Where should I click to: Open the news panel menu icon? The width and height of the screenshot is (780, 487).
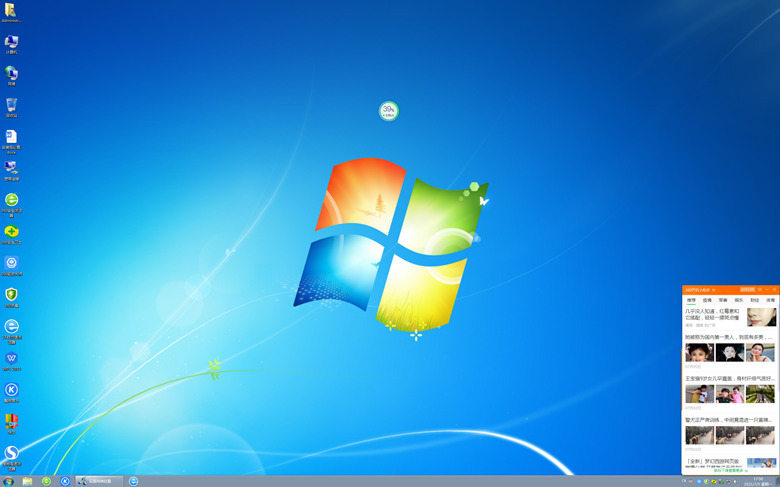point(760,289)
